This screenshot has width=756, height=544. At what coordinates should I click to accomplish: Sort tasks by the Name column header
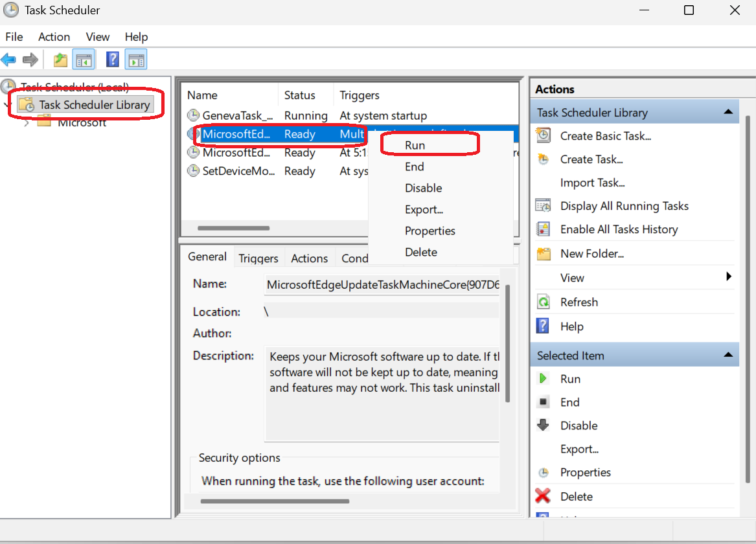click(230, 95)
